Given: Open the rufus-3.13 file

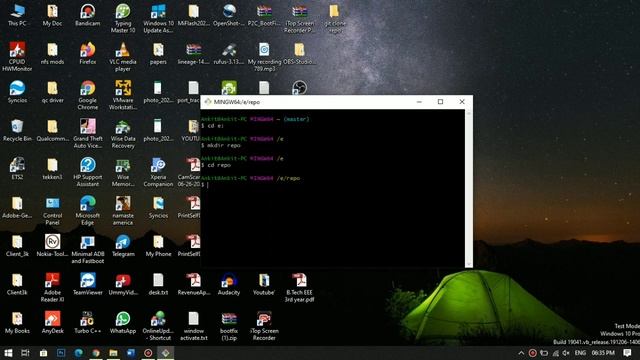Looking at the screenshot, I should pyautogui.click(x=229, y=54).
